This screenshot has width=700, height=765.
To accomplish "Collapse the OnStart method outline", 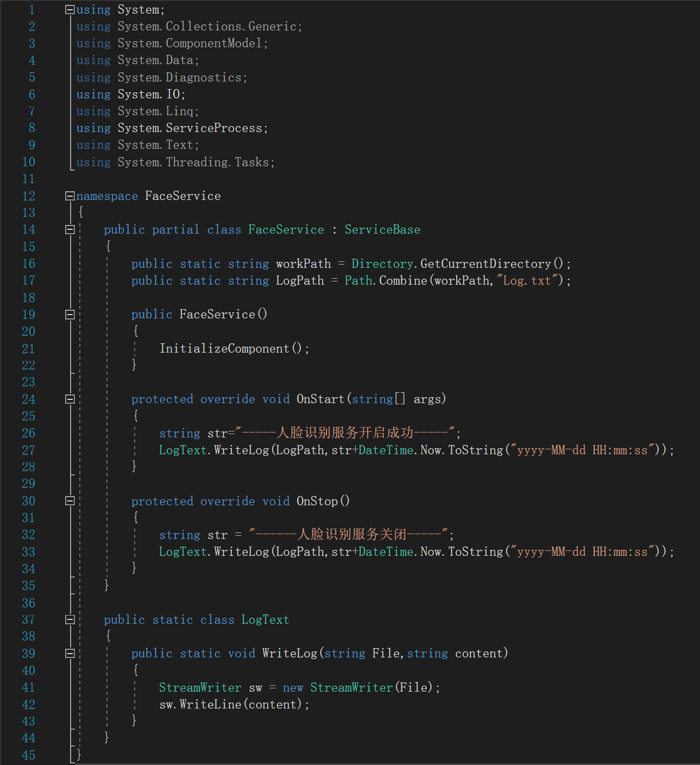I will [70, 399].
